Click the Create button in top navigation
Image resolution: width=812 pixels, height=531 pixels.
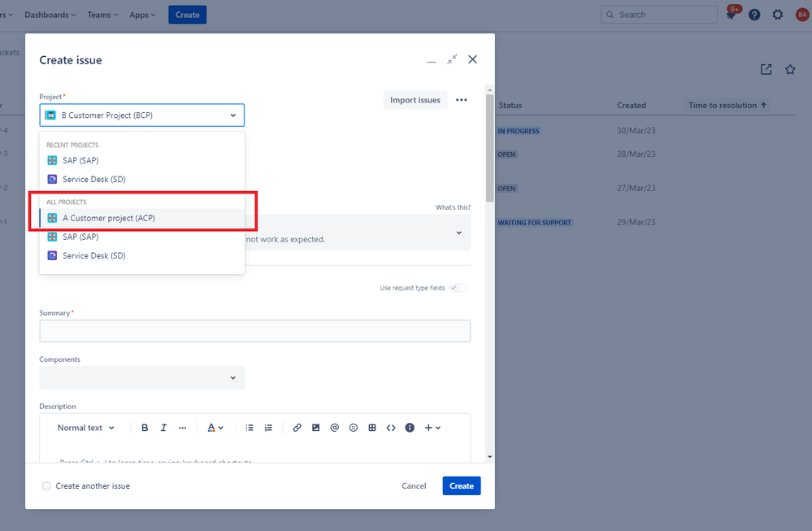(188, 15)
